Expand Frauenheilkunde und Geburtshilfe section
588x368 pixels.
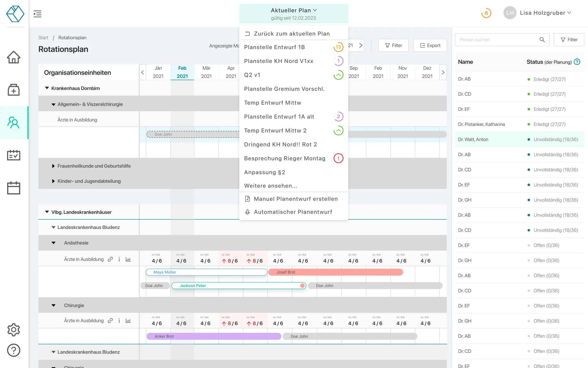53,166
